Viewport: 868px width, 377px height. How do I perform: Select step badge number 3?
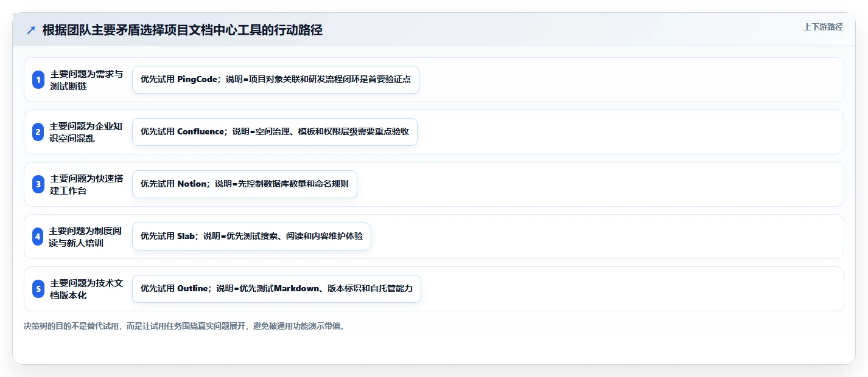point(38,184)
